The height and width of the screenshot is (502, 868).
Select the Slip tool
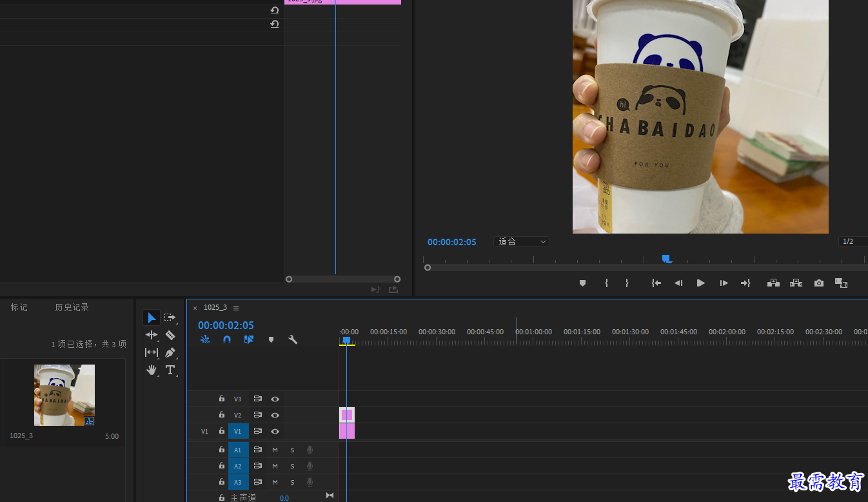[x=151, y=352]
